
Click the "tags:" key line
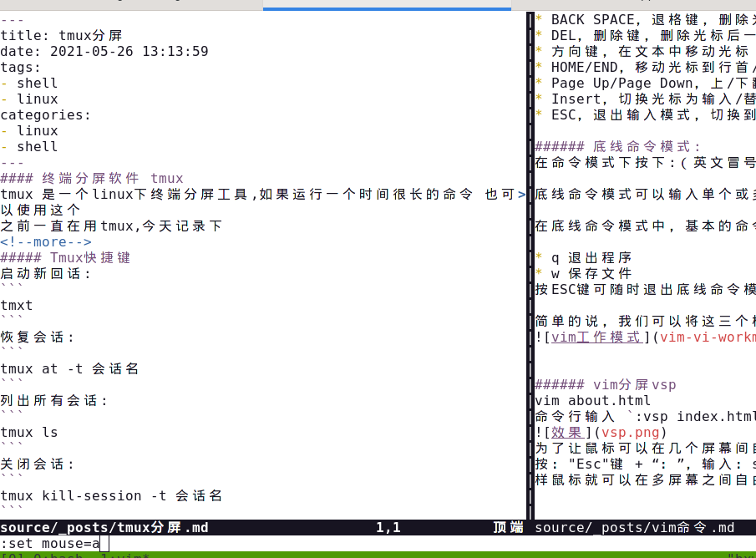pos(20,68)
